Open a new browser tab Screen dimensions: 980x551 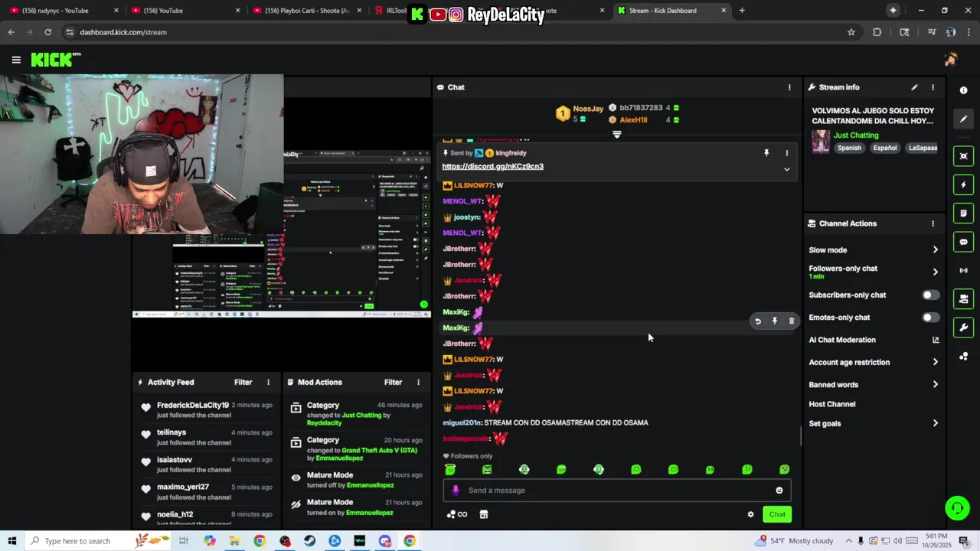point(742,11)
